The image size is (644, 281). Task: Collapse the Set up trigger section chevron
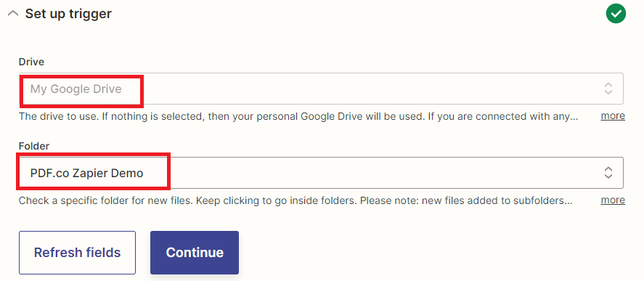click(13, 14)
